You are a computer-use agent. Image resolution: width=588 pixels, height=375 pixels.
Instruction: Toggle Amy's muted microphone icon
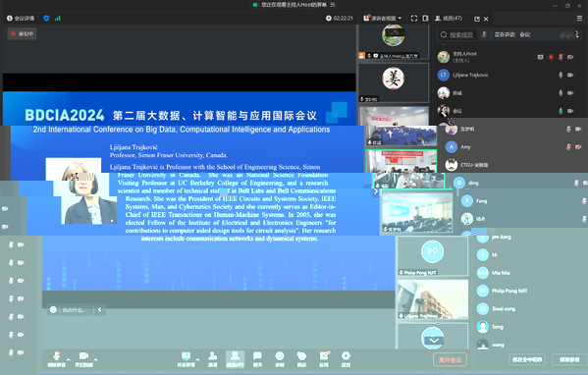coord(568,147)
